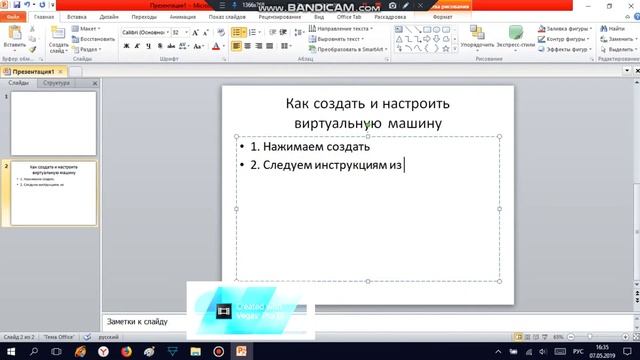Viewport: 640px width, 360px height.
Task: Click Восстановить reset slide button
Action: coord(93,39)
